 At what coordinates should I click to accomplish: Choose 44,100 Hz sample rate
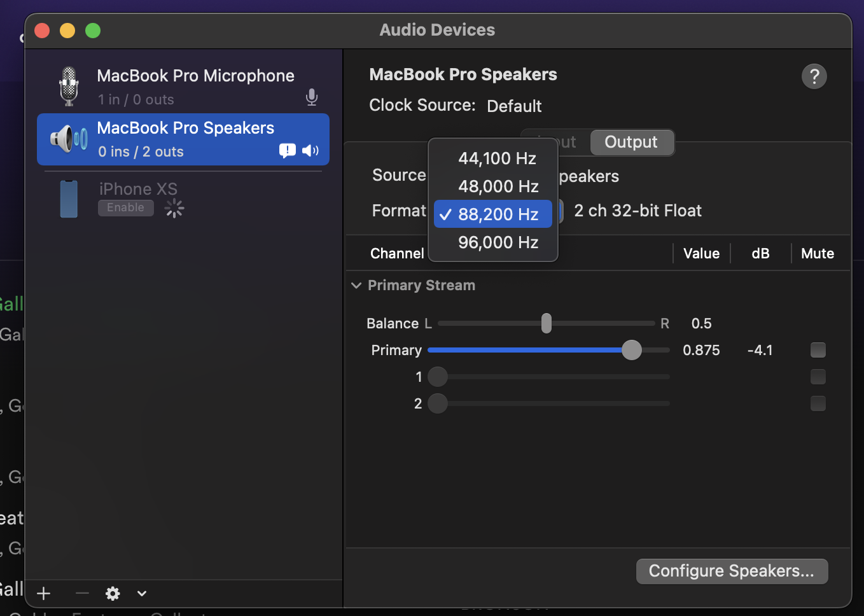point(493,158)
